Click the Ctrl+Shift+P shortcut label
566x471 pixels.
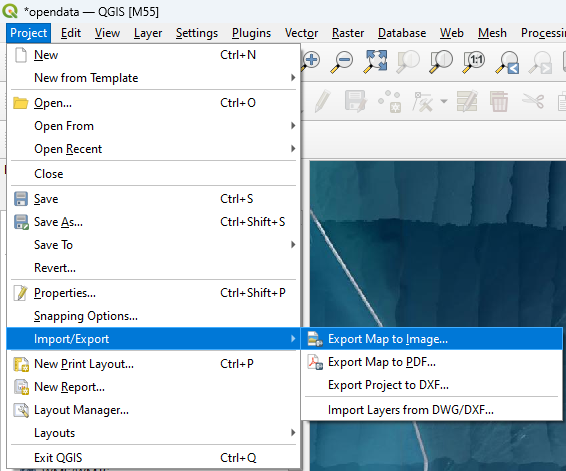point(253,293)
